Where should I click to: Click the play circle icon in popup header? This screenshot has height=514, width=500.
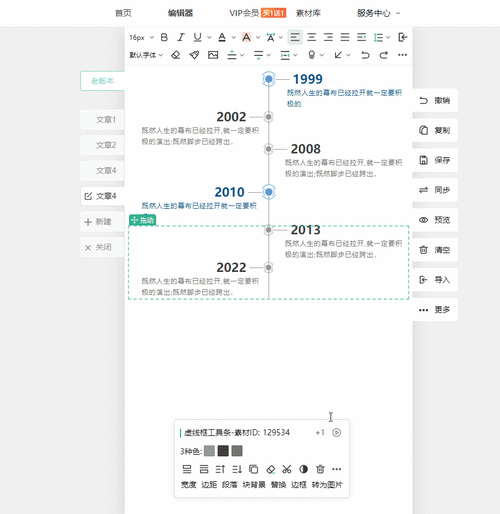[x=337, y=433]
